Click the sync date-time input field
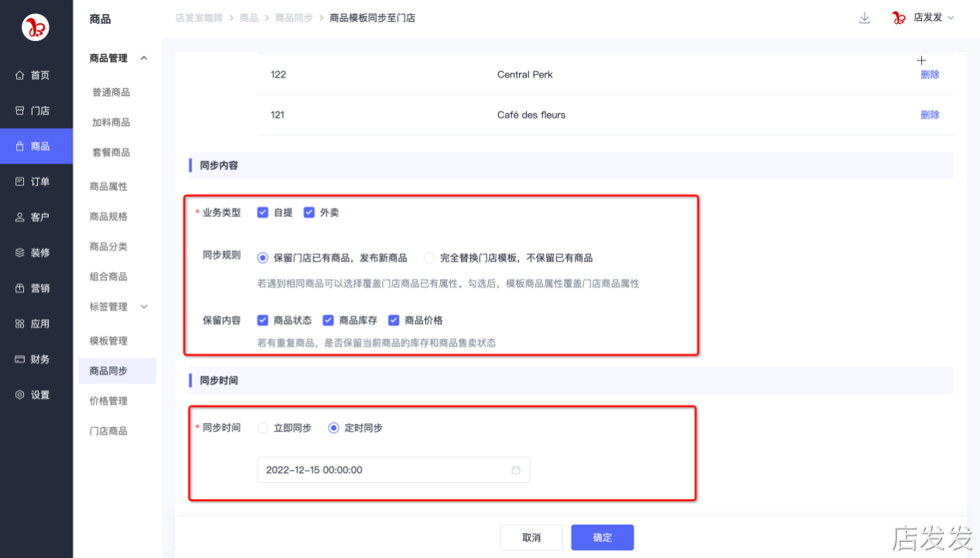 pos(394,470)
